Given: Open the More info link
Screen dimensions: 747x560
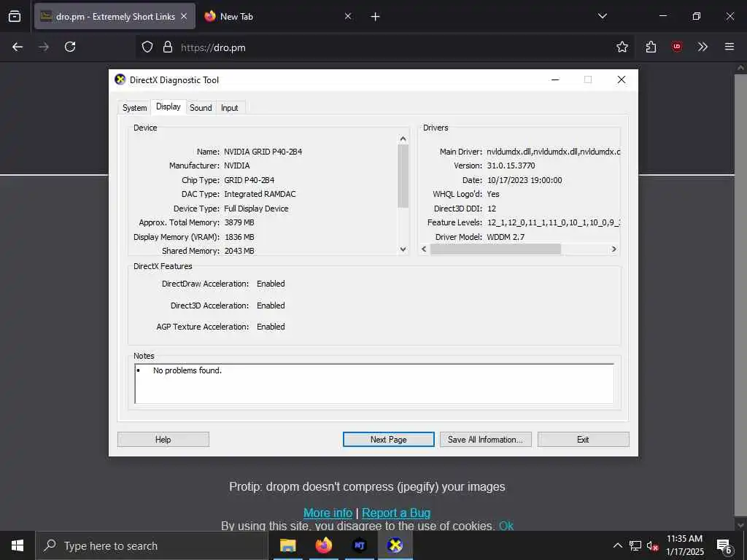Looking at the screenshot, I should pos(328,513).
